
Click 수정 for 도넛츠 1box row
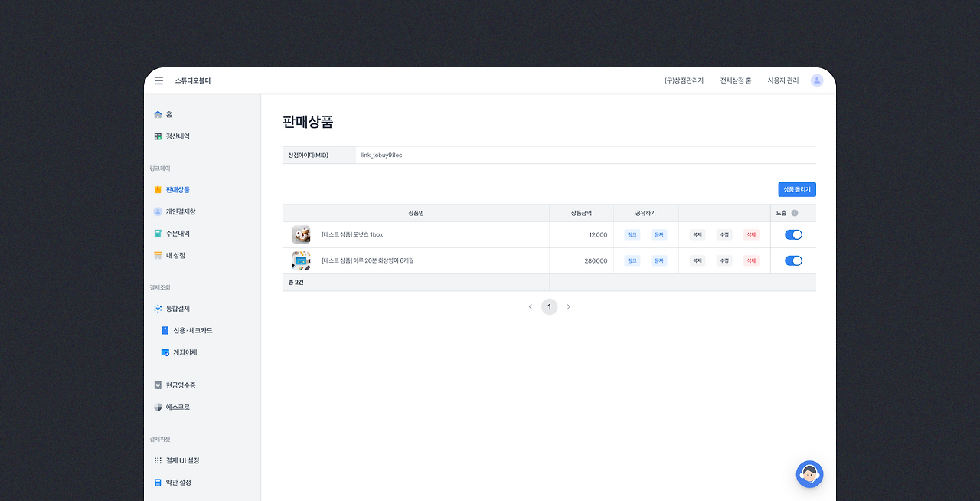[724, 235]
